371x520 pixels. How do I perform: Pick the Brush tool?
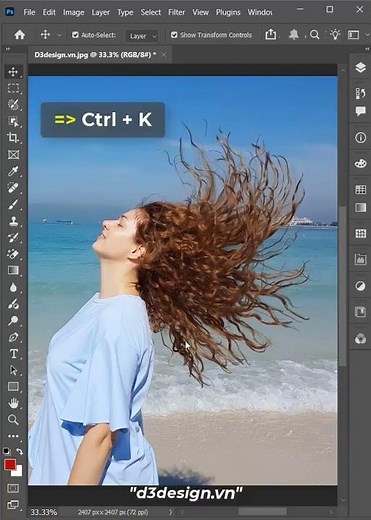(x=13, y=204)
